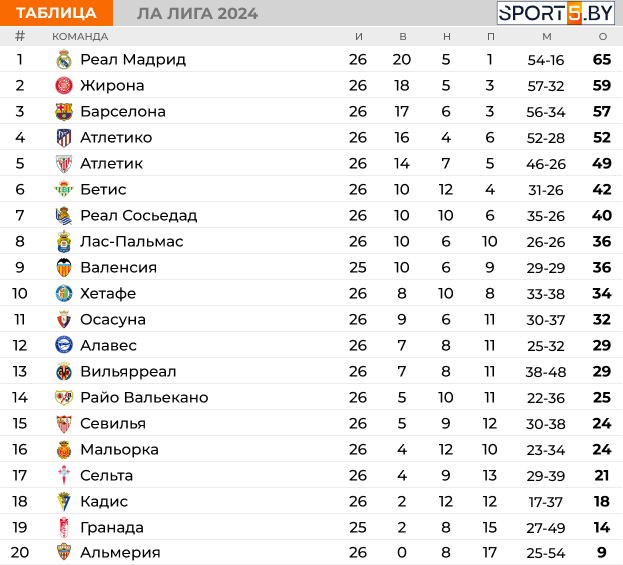Click the Real Madrid crest icon

[x=64, y=60]
